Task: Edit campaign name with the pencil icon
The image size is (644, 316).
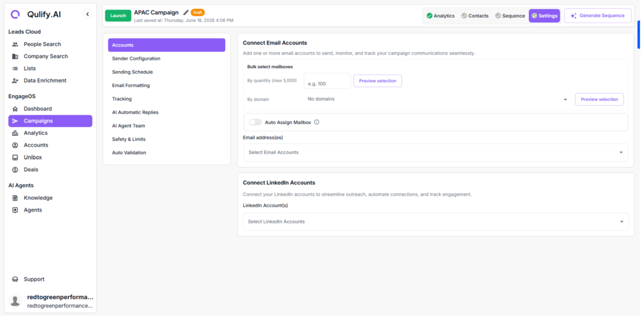Action: point(186,13)
